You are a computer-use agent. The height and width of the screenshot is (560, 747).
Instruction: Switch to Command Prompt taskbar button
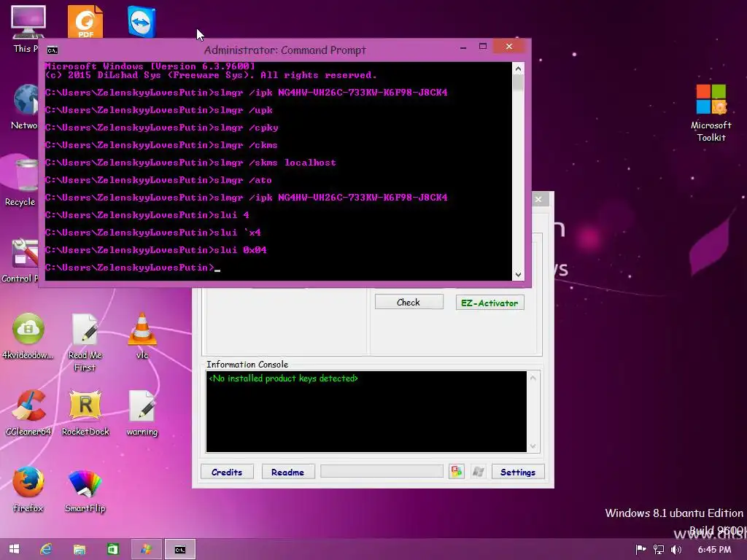[179, 549]
